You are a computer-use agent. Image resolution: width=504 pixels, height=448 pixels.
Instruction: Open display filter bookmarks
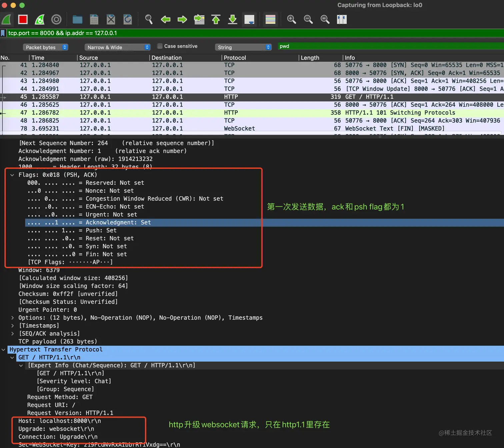3,33
